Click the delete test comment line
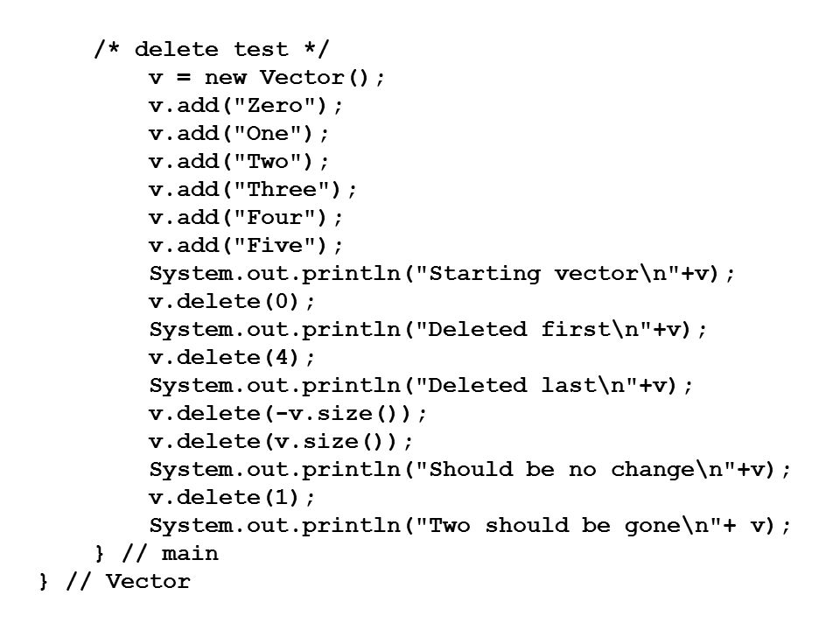 (x=212, y=49)
